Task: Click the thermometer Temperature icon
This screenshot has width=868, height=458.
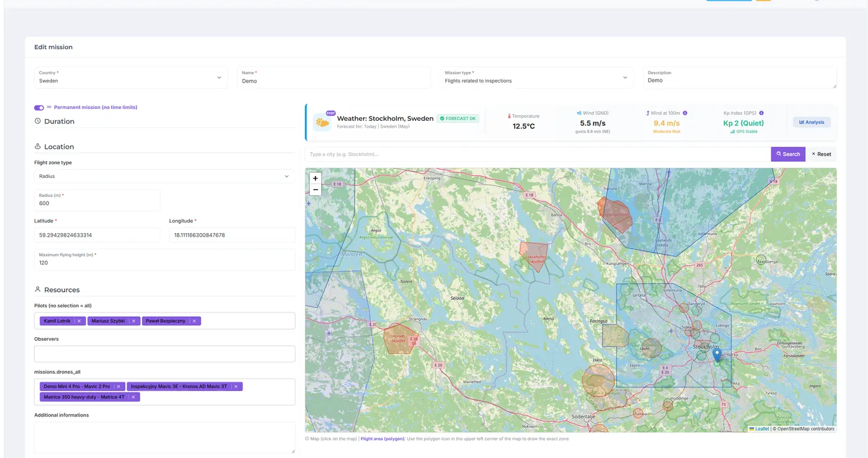Action: point(509,116)
